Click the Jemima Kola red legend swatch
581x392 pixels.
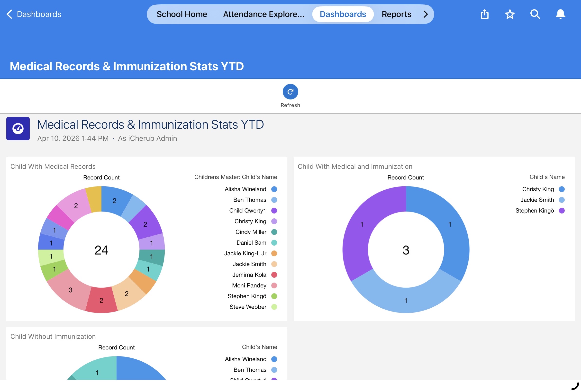click(x=274, y=275)
